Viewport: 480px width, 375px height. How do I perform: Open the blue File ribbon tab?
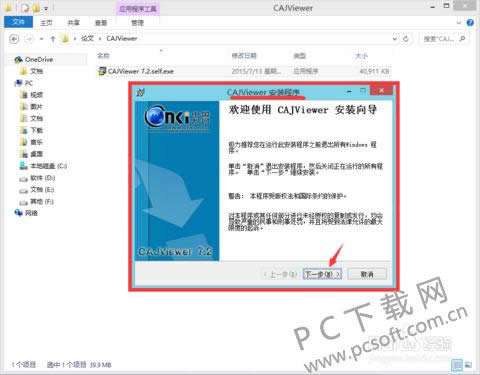tap(18, 22)
